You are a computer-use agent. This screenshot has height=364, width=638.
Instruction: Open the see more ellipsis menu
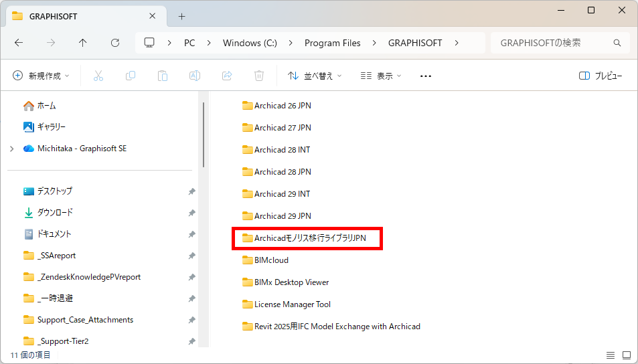(426, 76)
